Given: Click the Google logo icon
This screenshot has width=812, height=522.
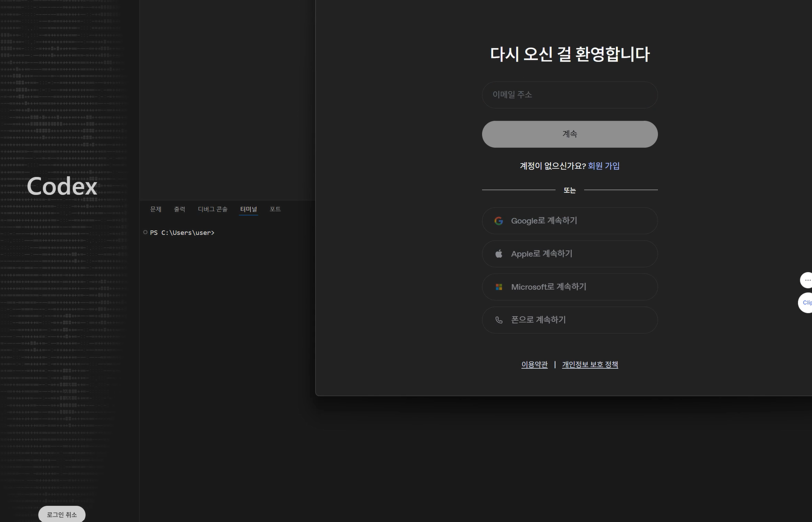Looking at the screenshot, I should pyautogui.click(x=499, y=221).
